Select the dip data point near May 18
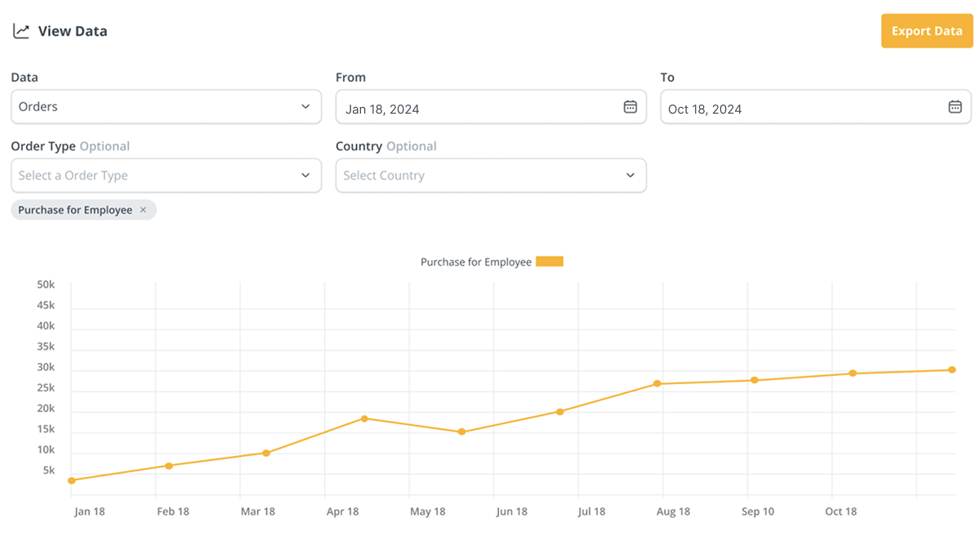The image size is (980, 537). (x=461, y=432)
